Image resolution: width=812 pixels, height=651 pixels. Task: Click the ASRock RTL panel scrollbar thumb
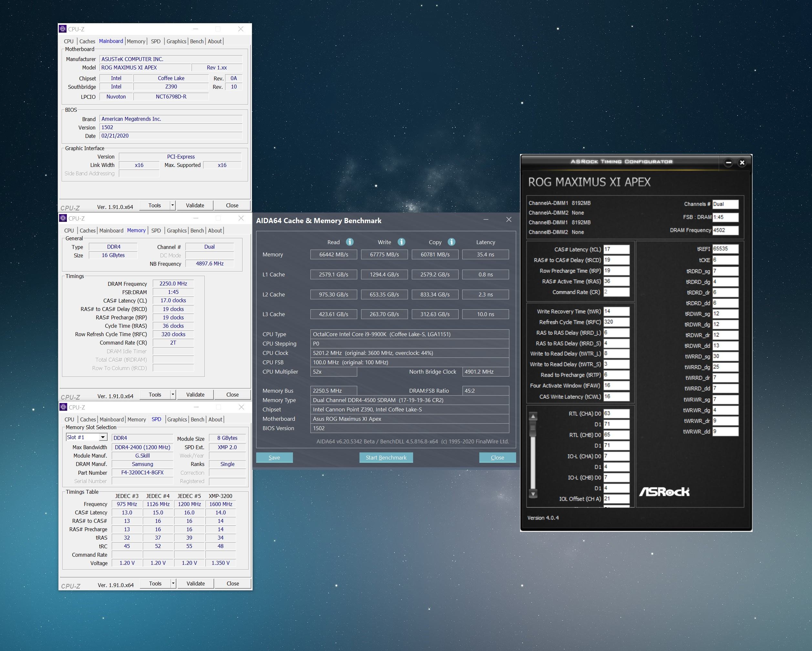[533, 429]
